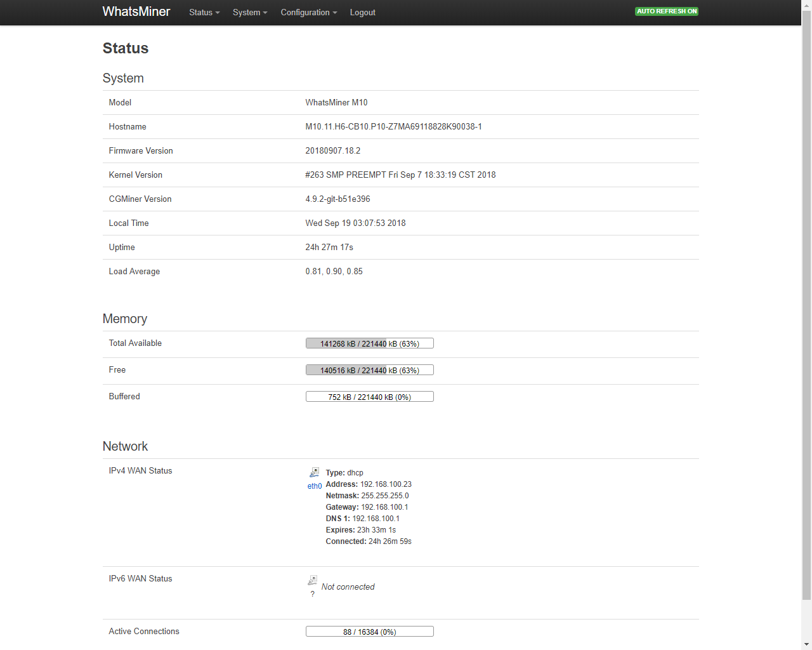Viewport: 812px width, 650px height.
Task: Click the Local Time label
Action: point(129,223)
